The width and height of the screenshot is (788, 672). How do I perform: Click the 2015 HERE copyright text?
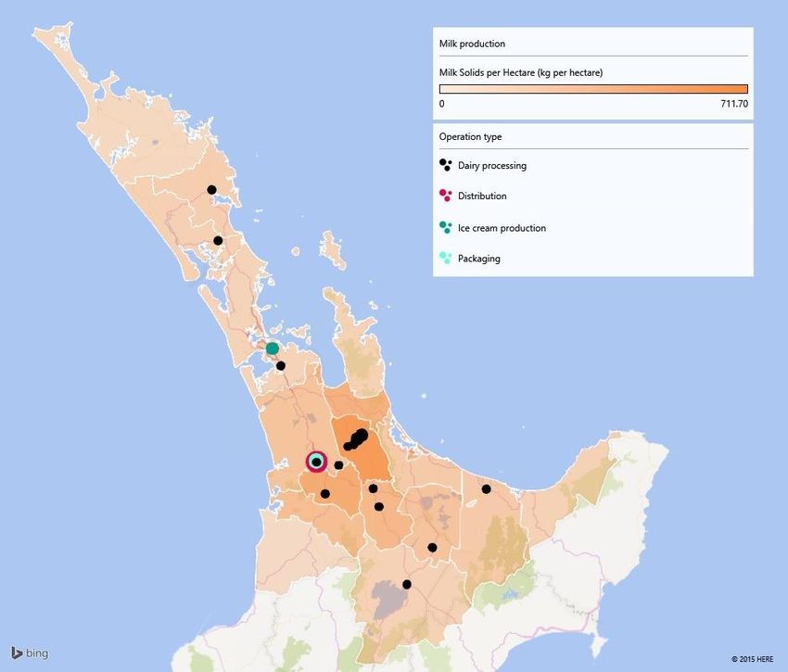753,659
